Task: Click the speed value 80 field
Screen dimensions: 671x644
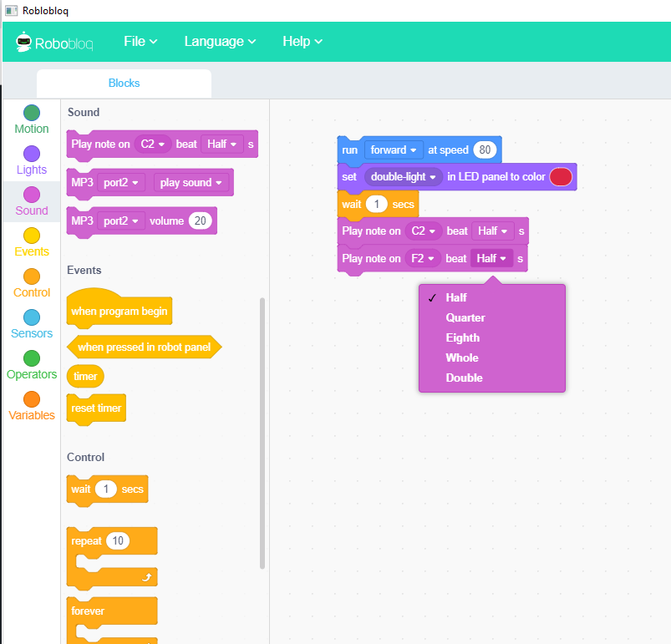Action: click(x=485, y=150)
